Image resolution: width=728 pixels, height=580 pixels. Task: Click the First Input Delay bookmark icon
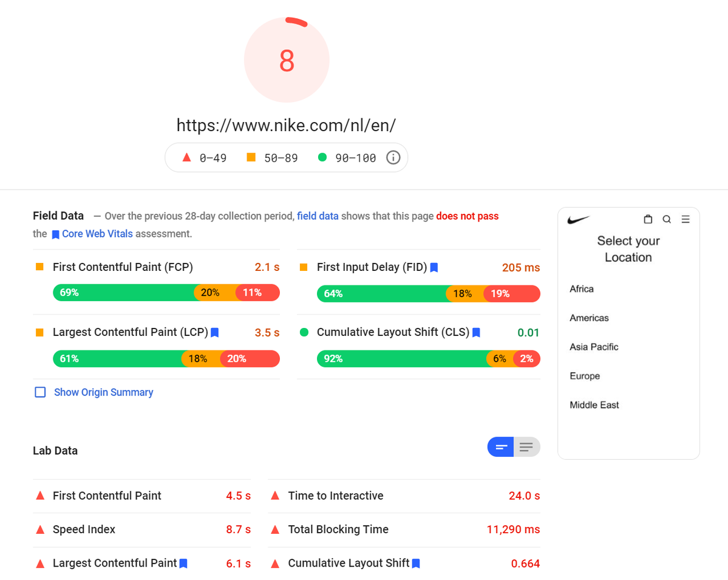point(434,267)
